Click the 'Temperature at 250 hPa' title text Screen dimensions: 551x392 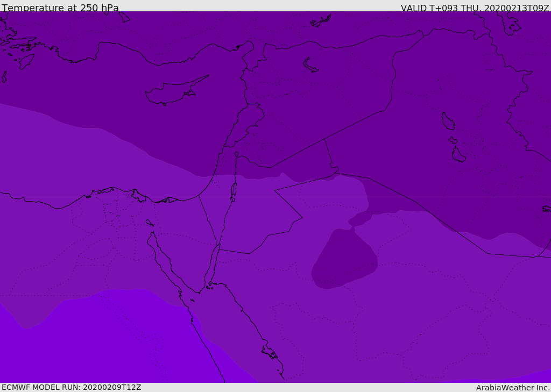[x=60, y=8]
